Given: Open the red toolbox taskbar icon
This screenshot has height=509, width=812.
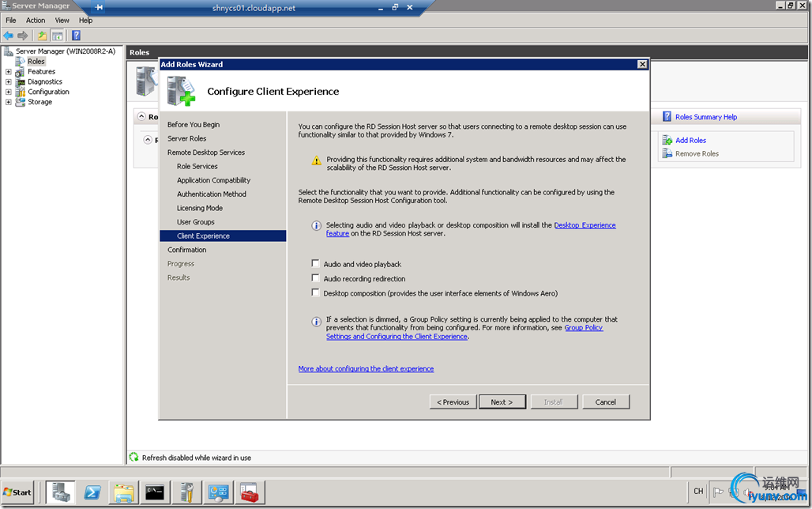Looking at the screenshot, I should point(250,492).
